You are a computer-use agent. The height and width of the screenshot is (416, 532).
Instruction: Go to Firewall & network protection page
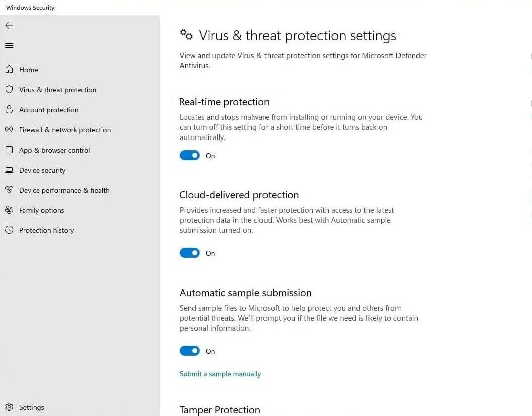tap(65, 130)
